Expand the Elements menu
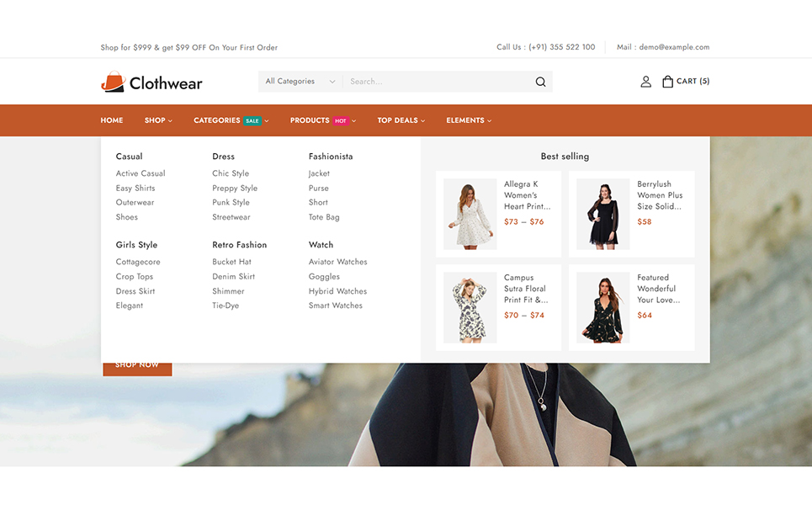The width and height of the screenshot is (812, 505). (x=469, y=120)
